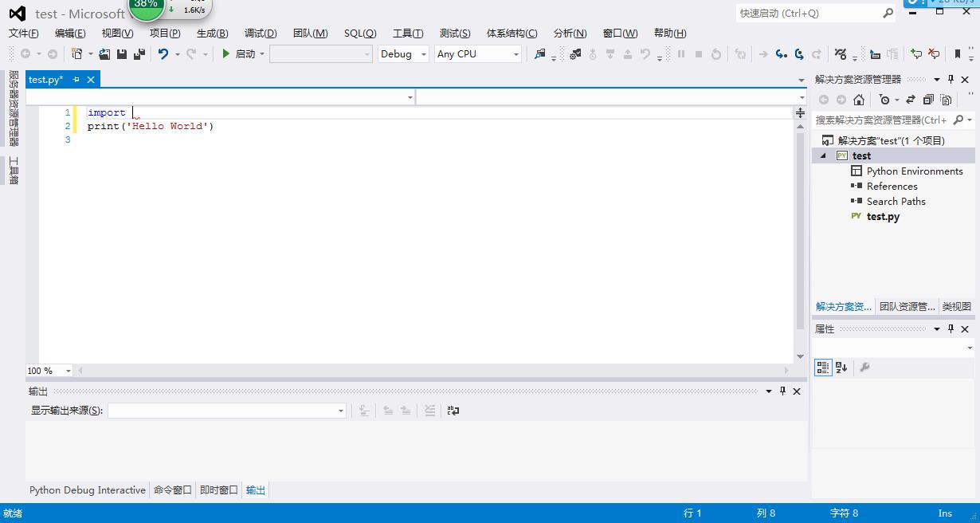The image size is (980, 523).
Task: Click the gear-with-check toolbar icon
Action: point(575,54)
